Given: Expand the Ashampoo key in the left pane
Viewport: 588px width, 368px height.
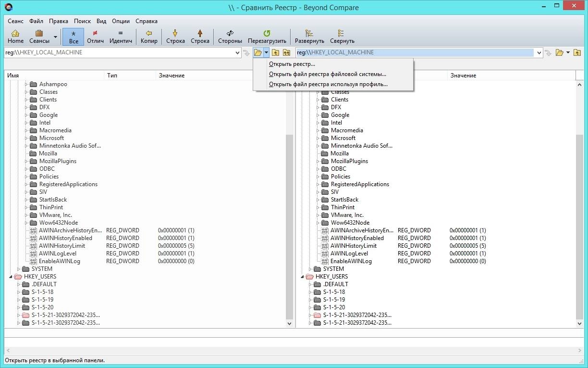Looking at the screenshot, I should click(26, 84).
